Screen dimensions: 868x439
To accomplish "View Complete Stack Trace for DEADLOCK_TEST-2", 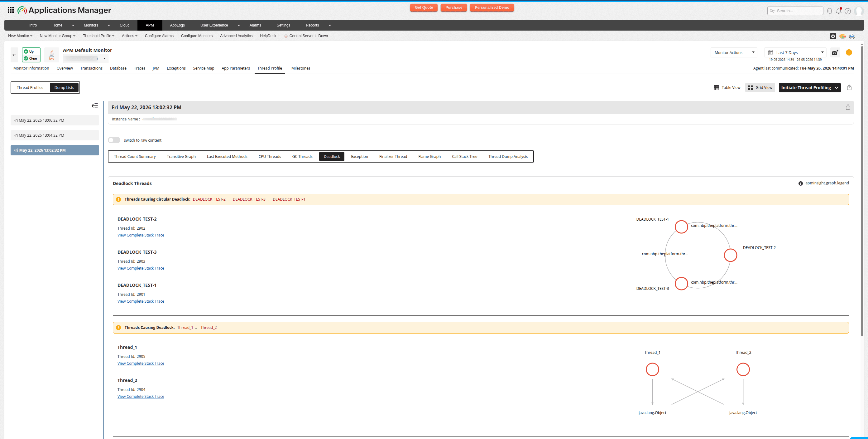I will (x=141, y=235).
